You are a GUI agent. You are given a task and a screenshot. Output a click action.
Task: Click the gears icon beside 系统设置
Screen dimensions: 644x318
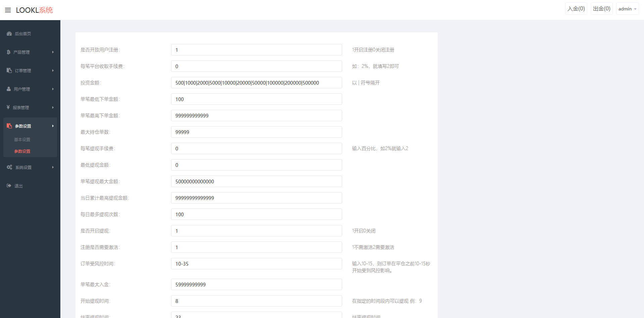9,167
